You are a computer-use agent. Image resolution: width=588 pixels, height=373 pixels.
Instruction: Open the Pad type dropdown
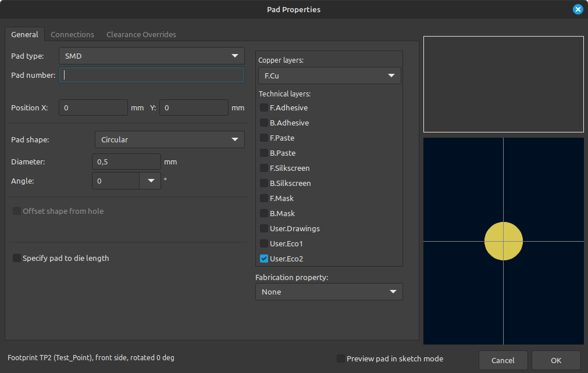click(151, 56)
